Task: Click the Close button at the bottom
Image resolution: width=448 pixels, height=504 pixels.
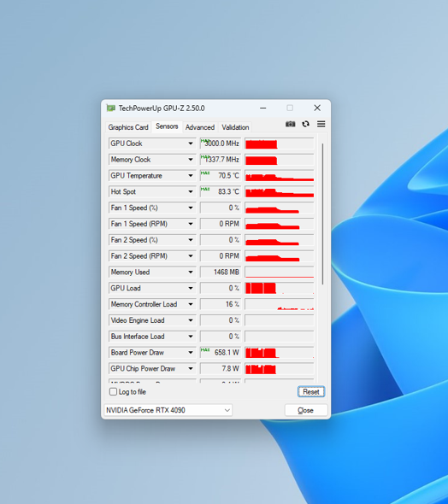Action: click(305, 410)
